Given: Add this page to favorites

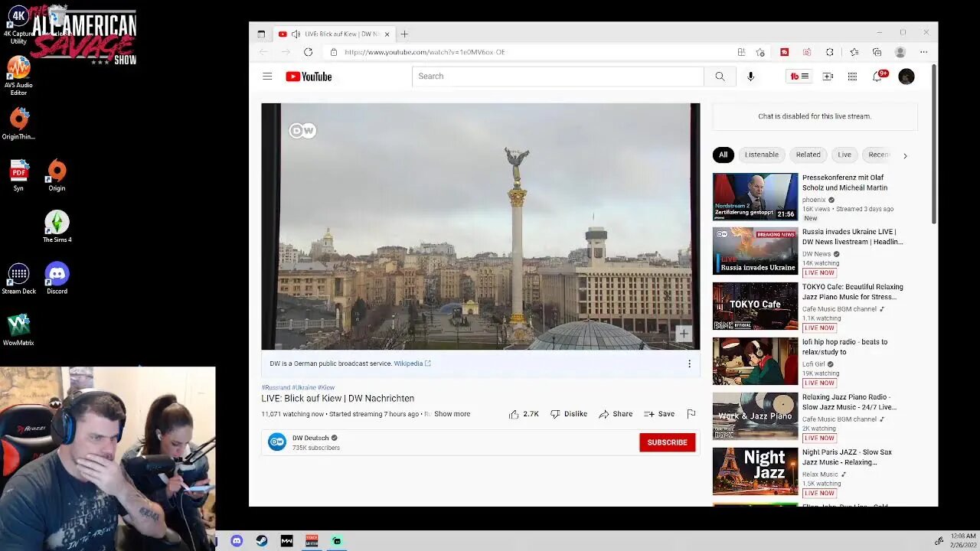Looking at the screenshot, I should [760, 52].
